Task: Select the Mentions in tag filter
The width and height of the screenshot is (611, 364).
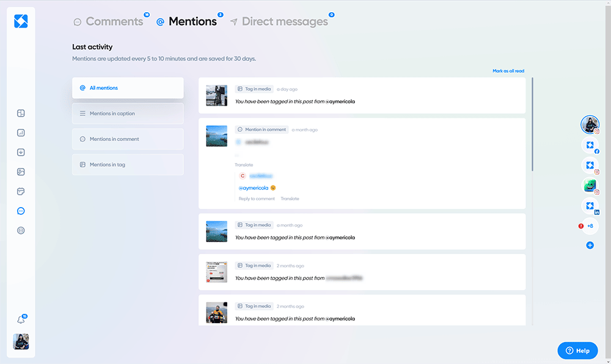Action: 128,164
